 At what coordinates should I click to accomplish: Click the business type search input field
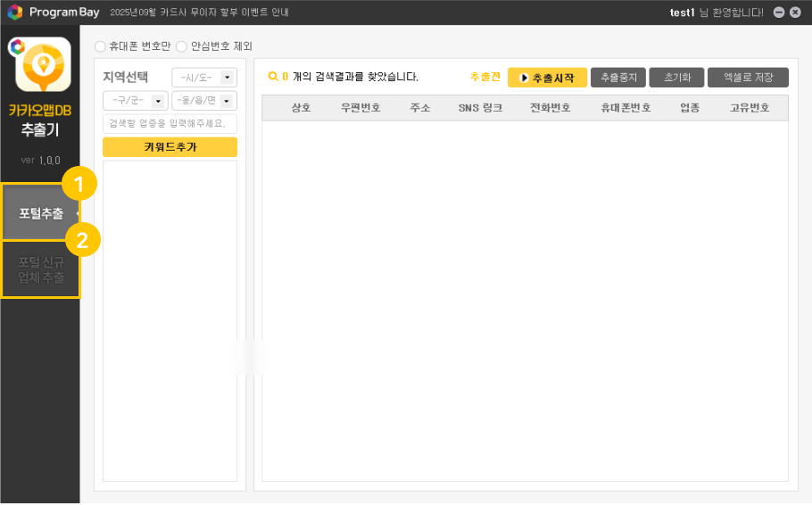click(170, 124)
